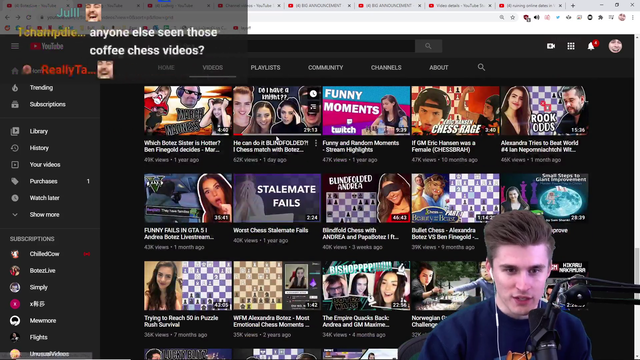Click the YouTube search magnifier button
This screenshot has height=360, width=640.
coord(428,46)
